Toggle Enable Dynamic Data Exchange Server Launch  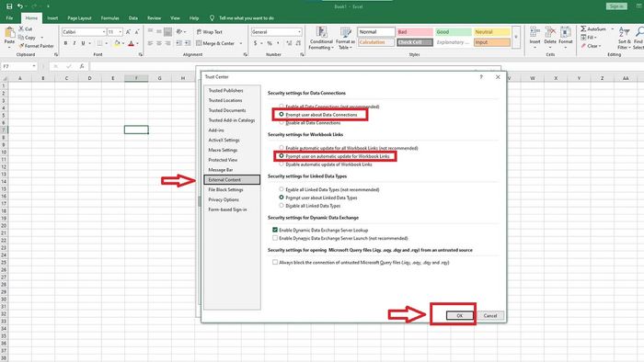point(275,238)
